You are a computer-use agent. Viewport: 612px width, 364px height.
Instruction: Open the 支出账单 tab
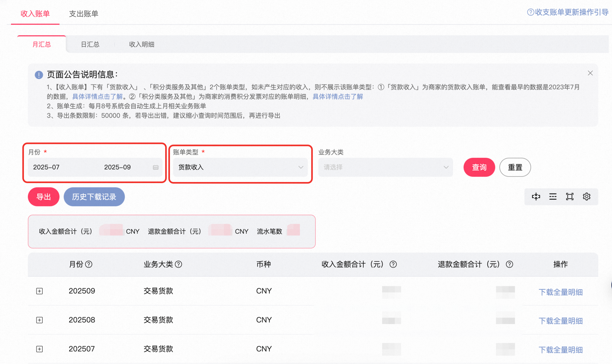84,13
